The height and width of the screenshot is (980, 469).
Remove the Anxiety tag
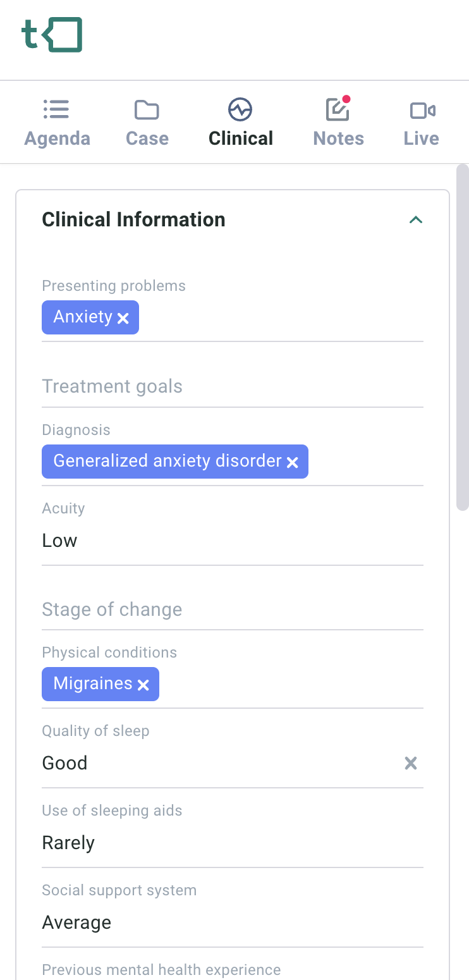pos(123,318)
